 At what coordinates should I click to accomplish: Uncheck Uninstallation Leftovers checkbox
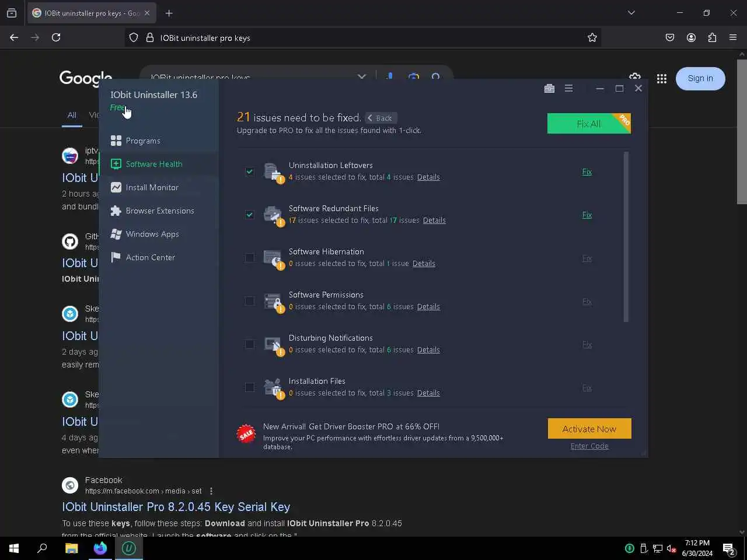click(250, 171)
